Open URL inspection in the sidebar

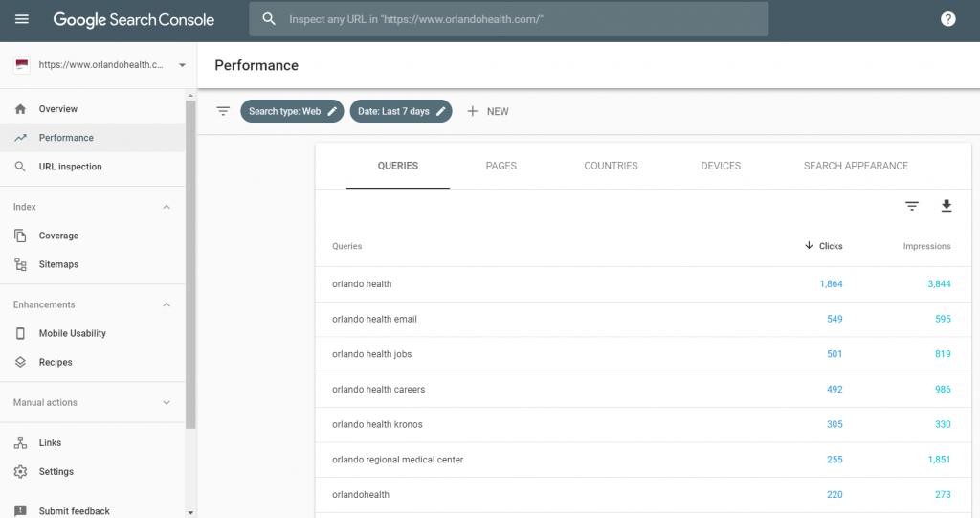[93, 167]
